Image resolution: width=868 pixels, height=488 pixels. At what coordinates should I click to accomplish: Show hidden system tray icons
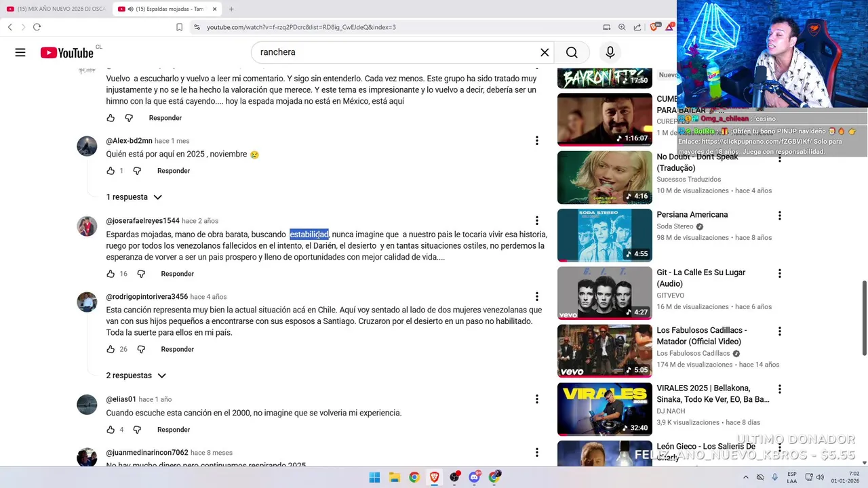[746, 477]
